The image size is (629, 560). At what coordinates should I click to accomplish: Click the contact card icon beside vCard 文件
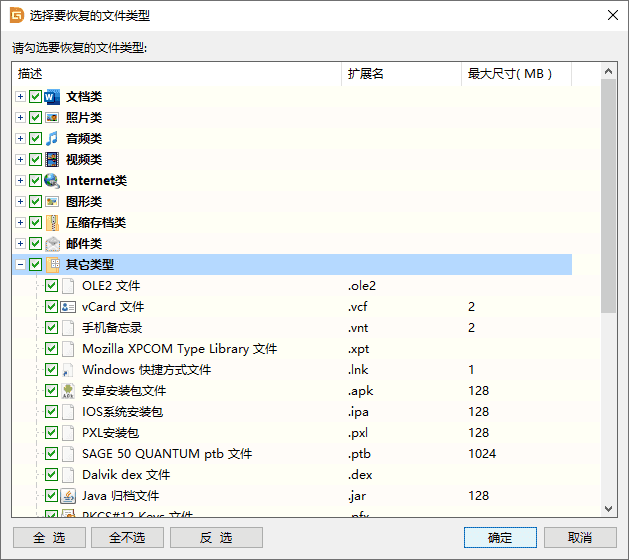click(x=68, y=307)
